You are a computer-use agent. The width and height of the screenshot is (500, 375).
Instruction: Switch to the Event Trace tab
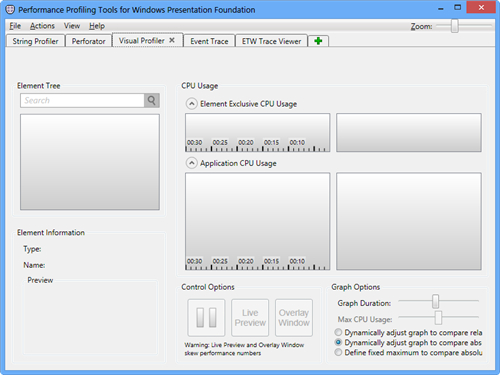(x=209, y=41)
